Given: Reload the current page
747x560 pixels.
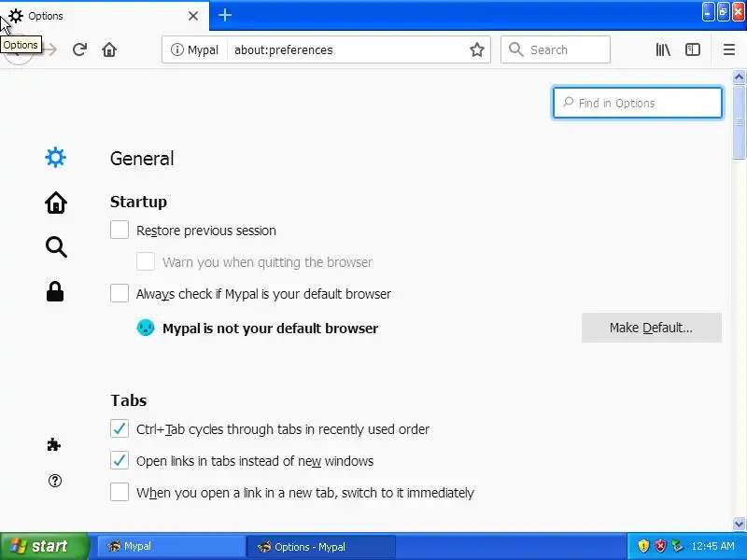Looking at the screenshot, I should [x=79, y=49].
